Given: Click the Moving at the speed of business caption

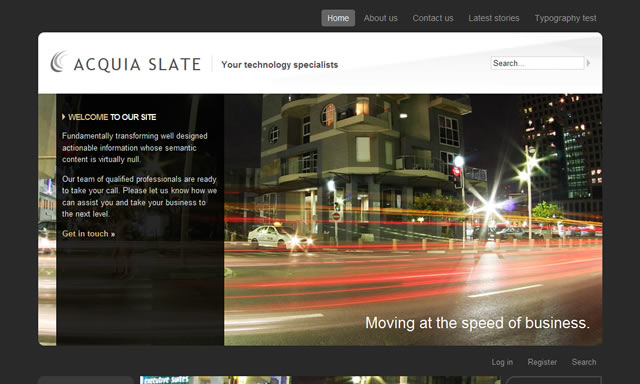Looking at the screenshot, I should (x=478, y=323).
